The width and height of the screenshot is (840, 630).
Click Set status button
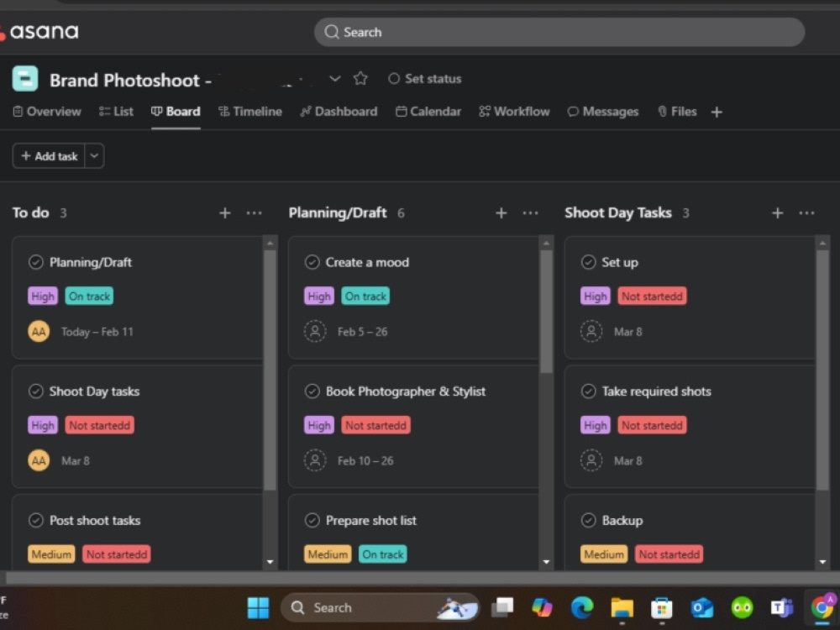(x=425, y=79)
